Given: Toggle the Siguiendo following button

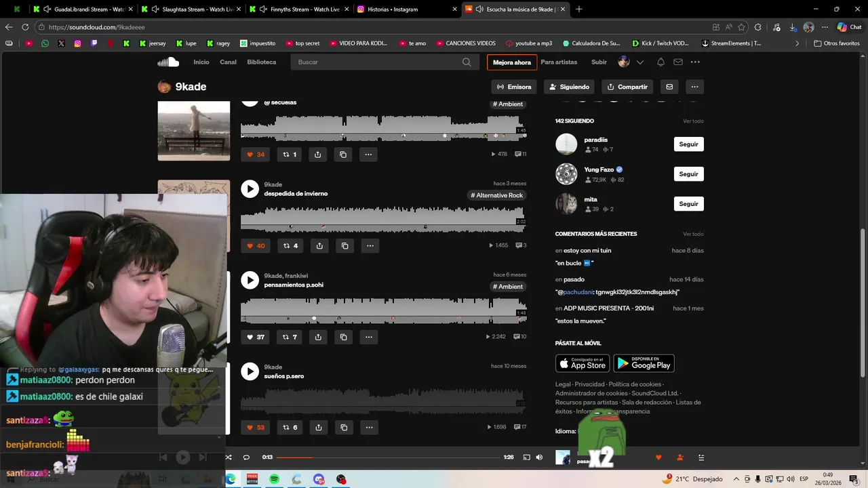Looking at the screenshot, I should coord(570,87).
